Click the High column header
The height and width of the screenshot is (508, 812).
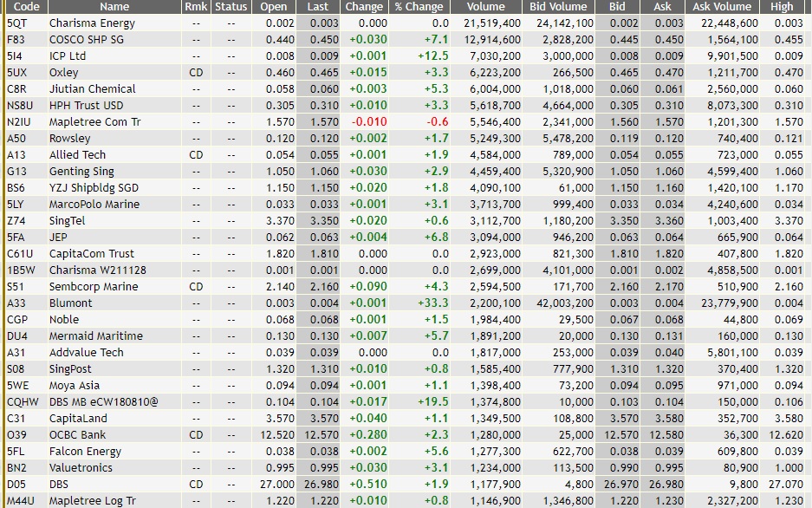point(782,7)
